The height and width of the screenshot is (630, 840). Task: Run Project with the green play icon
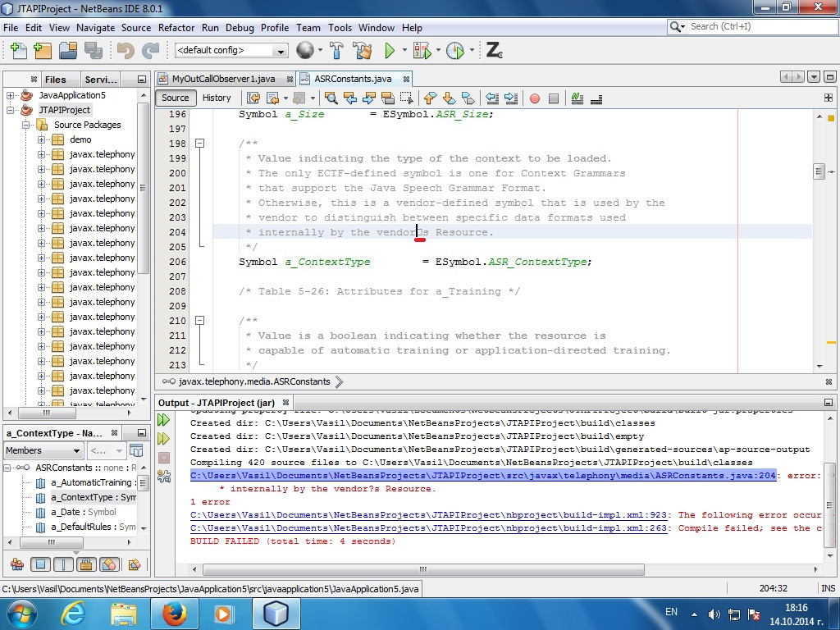(390, 51)
